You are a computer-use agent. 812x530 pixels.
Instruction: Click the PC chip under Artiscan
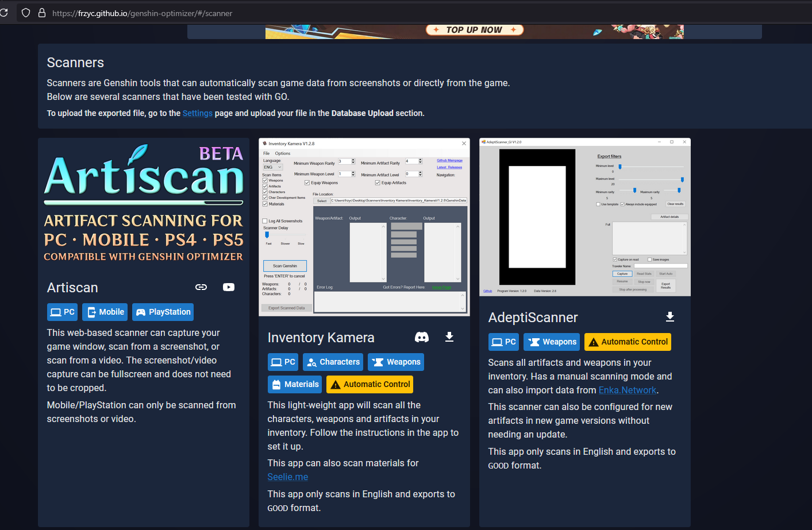(62, 312)
